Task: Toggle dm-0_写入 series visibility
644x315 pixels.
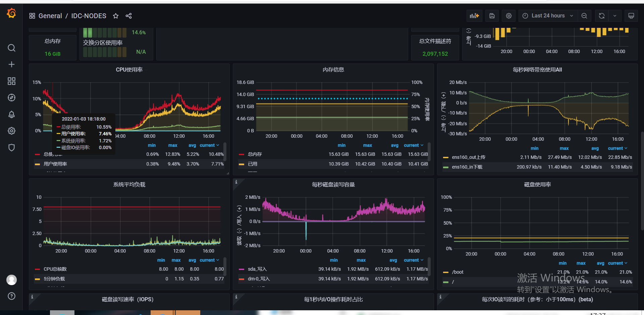Action: point(259,279)
